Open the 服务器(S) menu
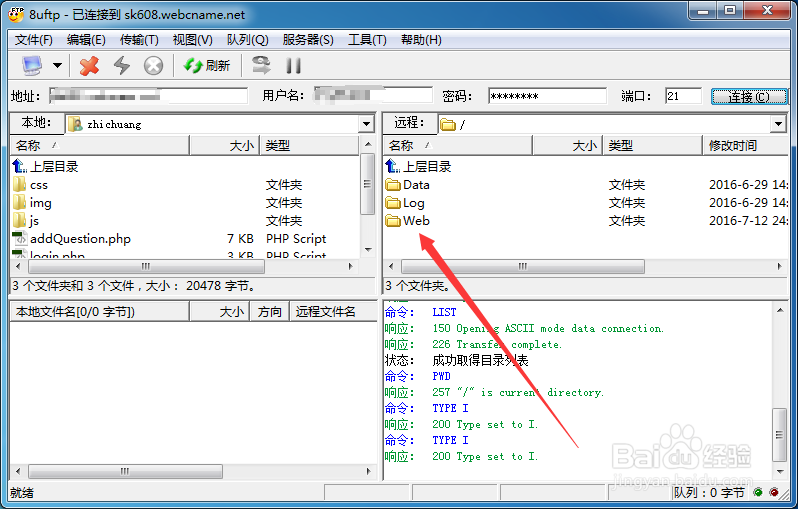 pos(308,40)
